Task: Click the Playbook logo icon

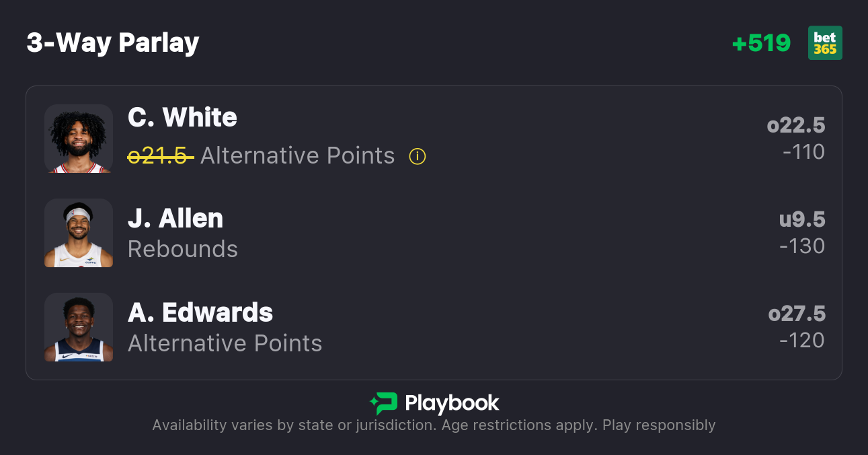Action: (x=384, y=403)
